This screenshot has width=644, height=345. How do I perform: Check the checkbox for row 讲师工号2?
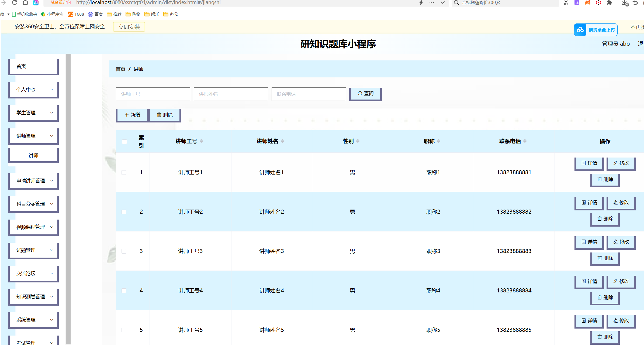(x=124, y=212)
